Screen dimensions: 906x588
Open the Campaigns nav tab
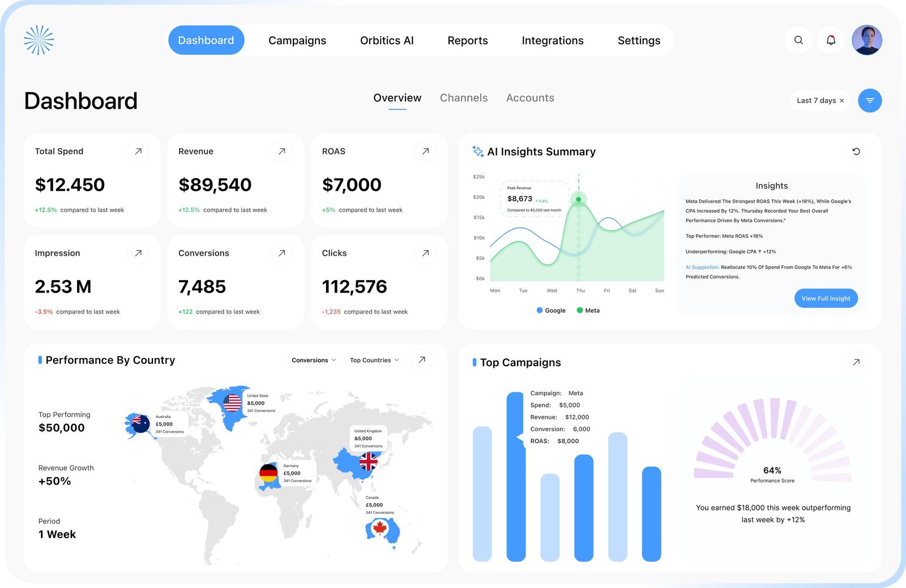(297, 40)
